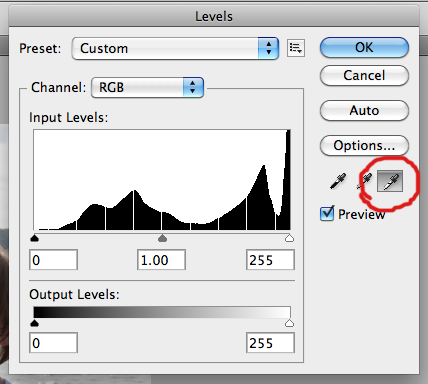Viewport: 428px width, 384px height.
Task: Click the Auto button
Action: pos(364,111)
